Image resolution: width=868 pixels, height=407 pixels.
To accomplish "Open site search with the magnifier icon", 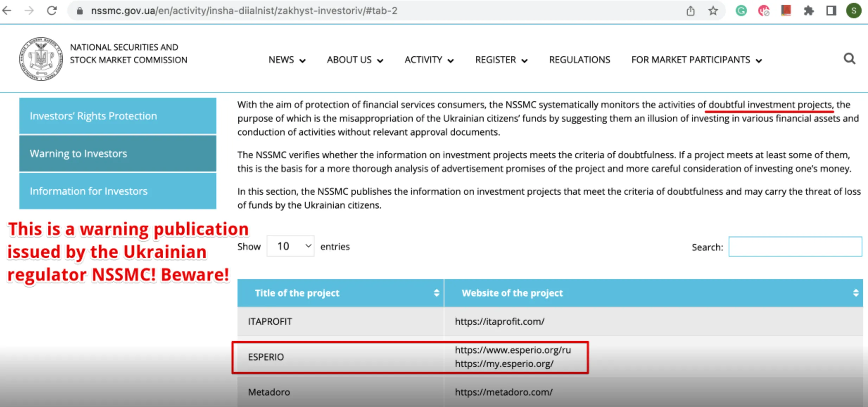I will click(x=849, y=59).
